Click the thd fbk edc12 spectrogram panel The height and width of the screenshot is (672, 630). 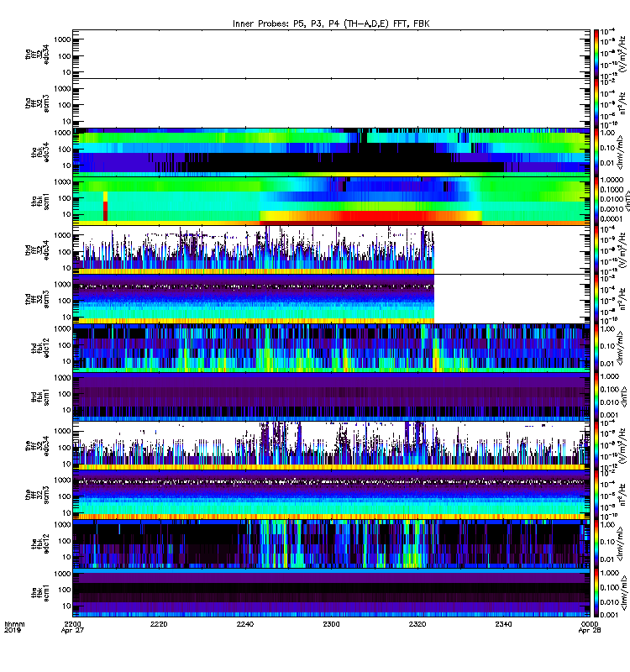click(x=331, y=348)
